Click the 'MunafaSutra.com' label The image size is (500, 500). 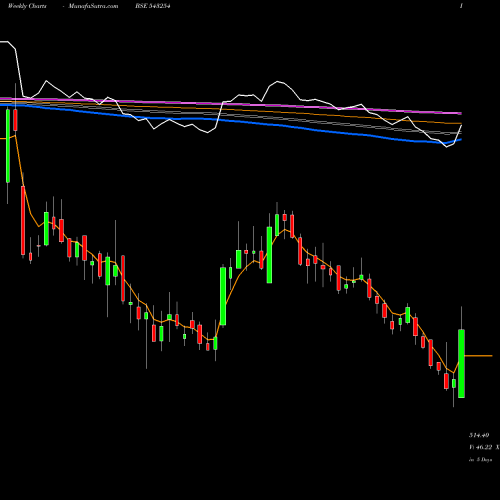coord(93,6)
